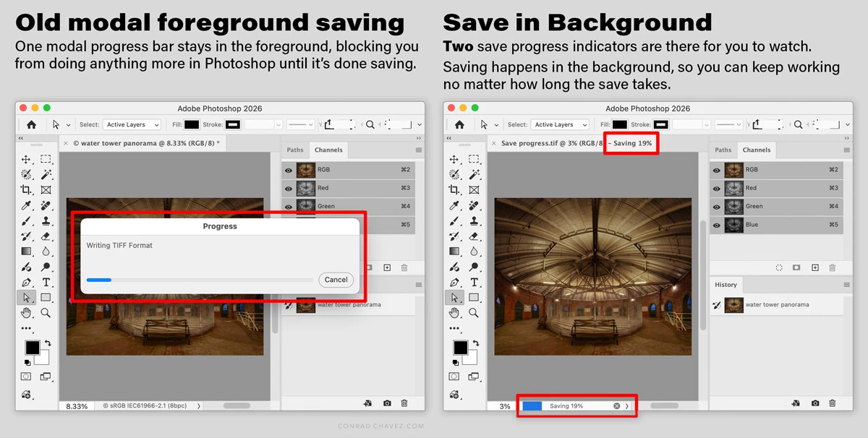This screenshot has width=868, height=438.
Task: Open the Home screen in left window
Action: (x=31, y=124)
